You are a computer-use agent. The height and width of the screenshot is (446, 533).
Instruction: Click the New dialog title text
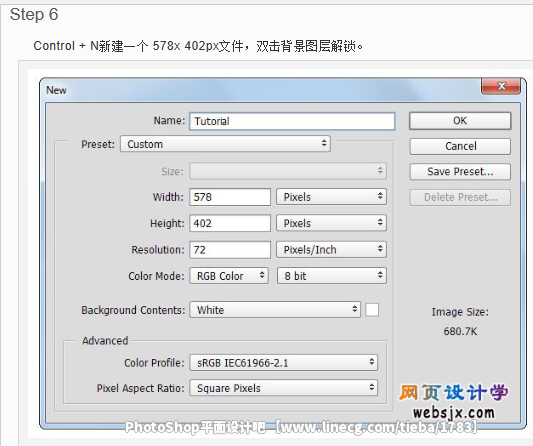click(56, 90)
